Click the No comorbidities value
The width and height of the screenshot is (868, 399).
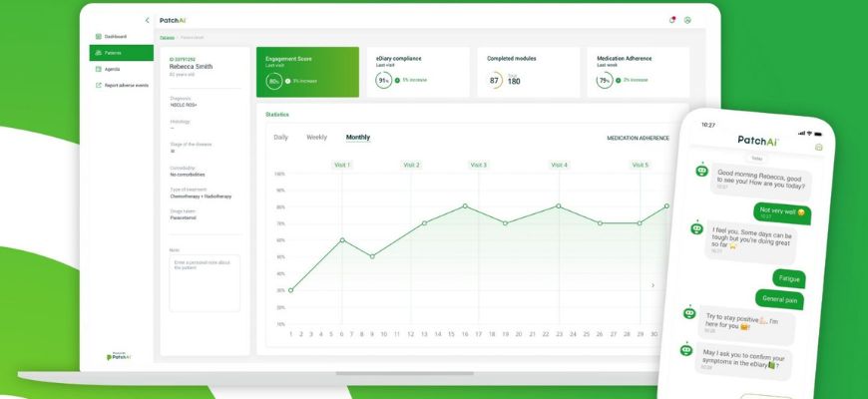(188, 175)
